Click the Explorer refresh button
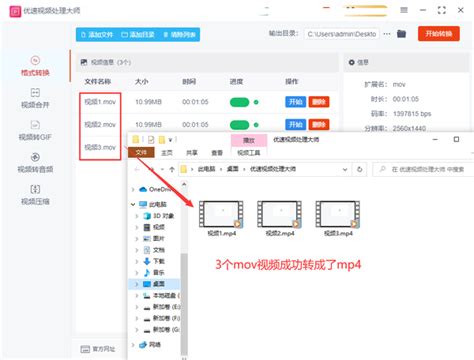Viewport: 474px width, 360px height. pos(359,169)
